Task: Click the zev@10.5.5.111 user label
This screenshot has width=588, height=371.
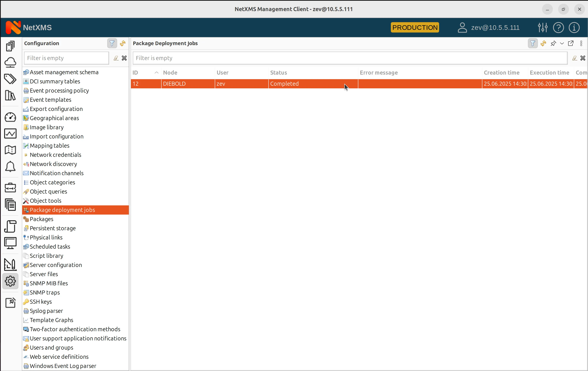Action: coord(495,28)
